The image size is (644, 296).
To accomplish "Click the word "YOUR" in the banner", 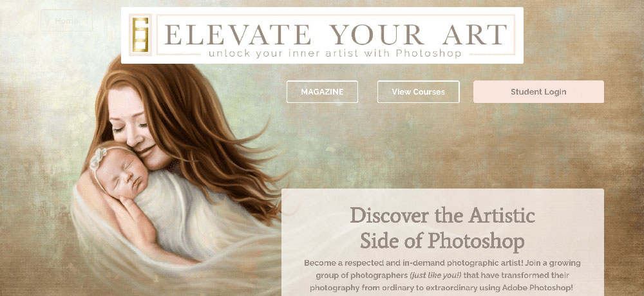I will click(x=376, y=35).
